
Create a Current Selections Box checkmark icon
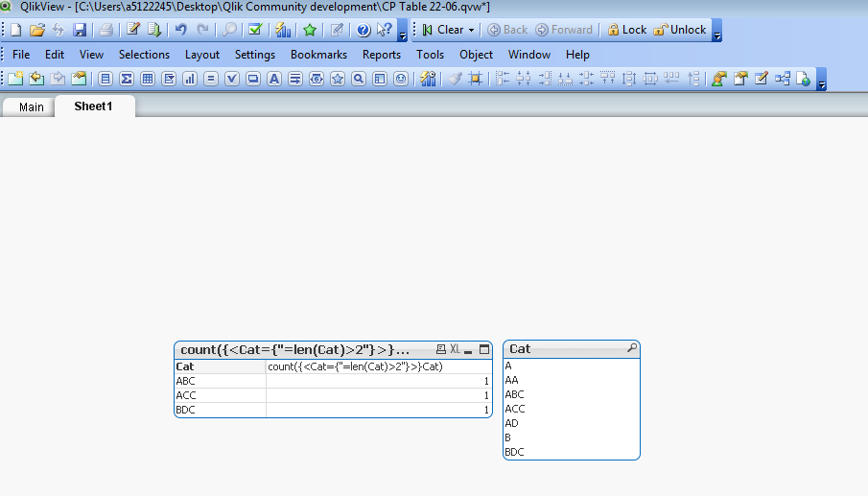click(x=232, y=79)
